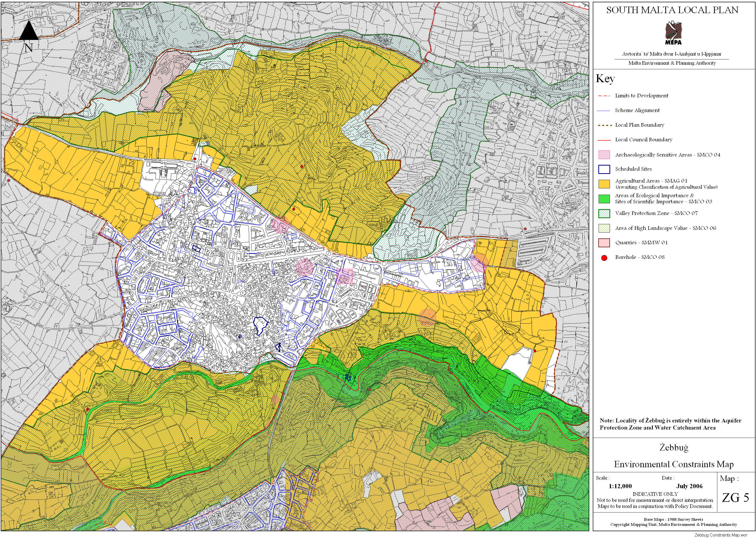This screenshot has width=756, height=538.
Task: Click the Aquifer Protection Zone note
Action: point(670,424)
